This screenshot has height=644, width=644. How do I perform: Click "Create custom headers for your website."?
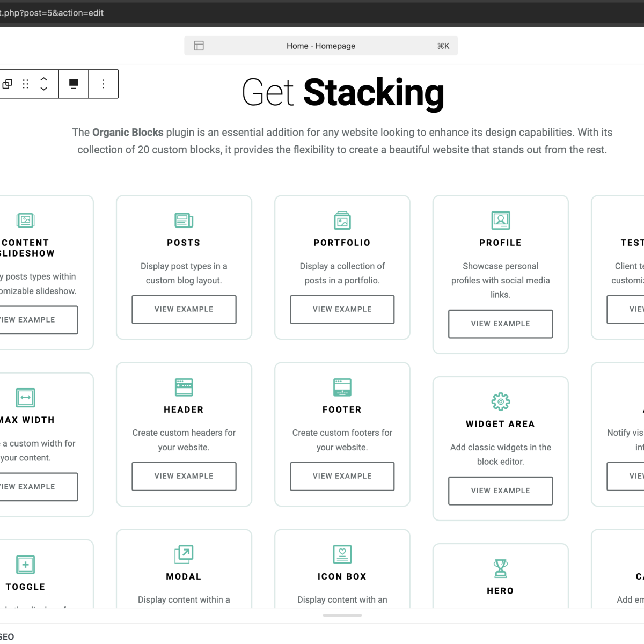[184, 440]
